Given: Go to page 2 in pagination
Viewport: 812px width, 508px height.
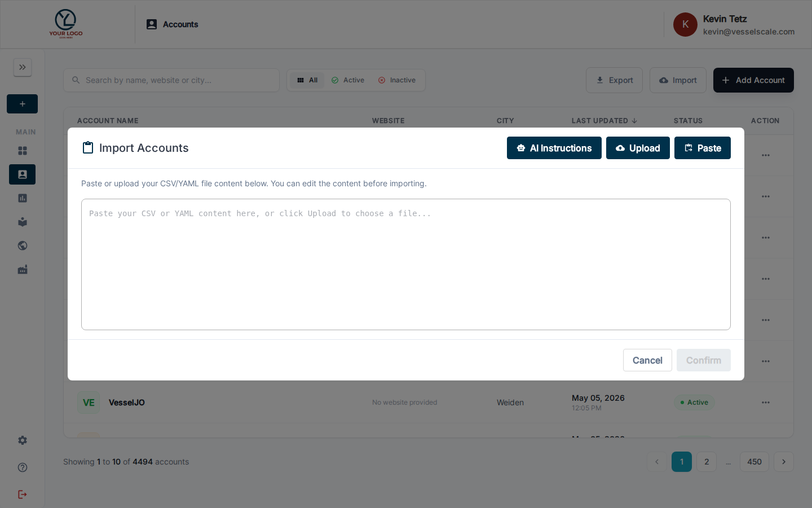Looking at the screenshot, I should pyautogui.click(x=707, y=462).
